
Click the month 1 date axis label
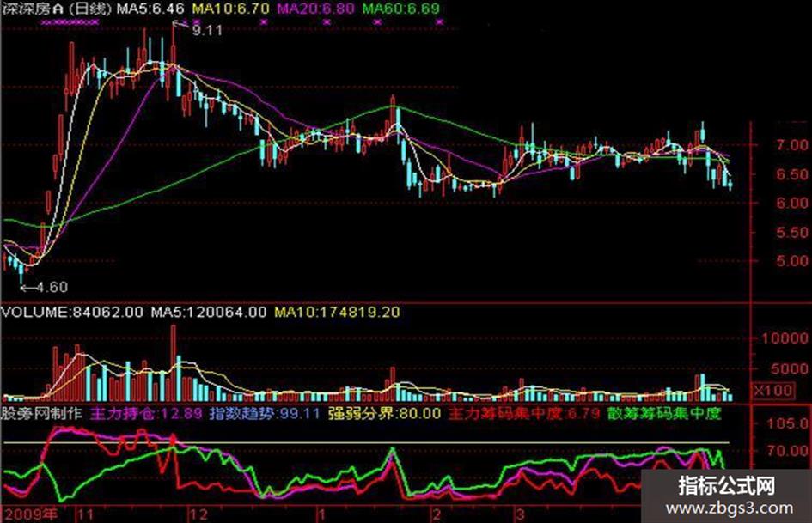coord(321,514)
